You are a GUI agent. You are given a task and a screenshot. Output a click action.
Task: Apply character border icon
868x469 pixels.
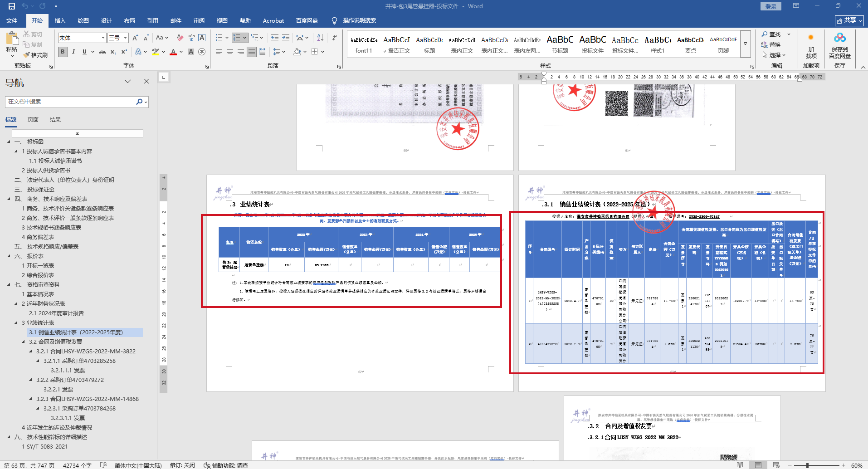202,38
